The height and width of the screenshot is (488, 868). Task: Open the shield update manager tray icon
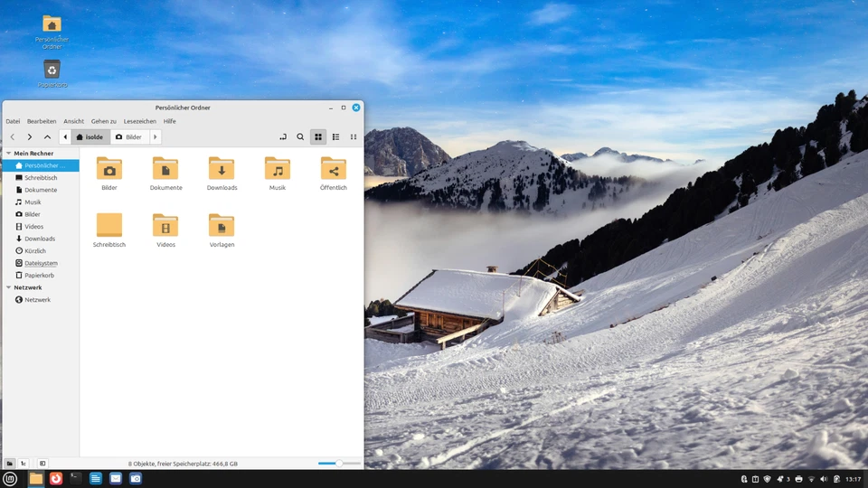point(768,479)
